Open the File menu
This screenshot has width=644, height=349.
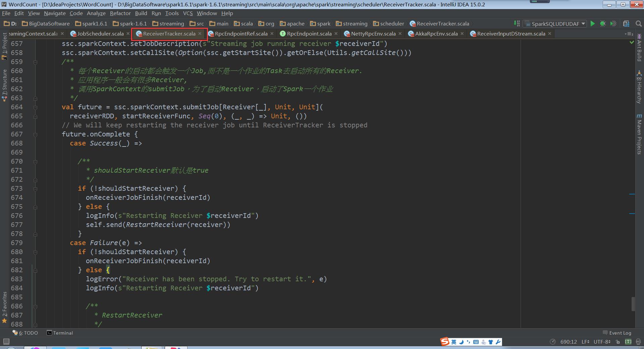point(6,13)
